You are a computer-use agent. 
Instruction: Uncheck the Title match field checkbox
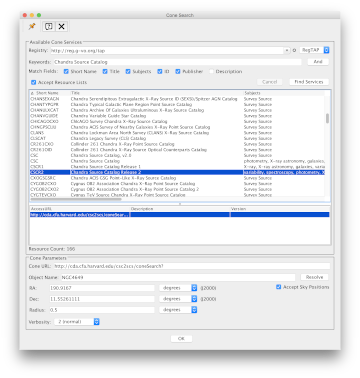click(105, 71)
